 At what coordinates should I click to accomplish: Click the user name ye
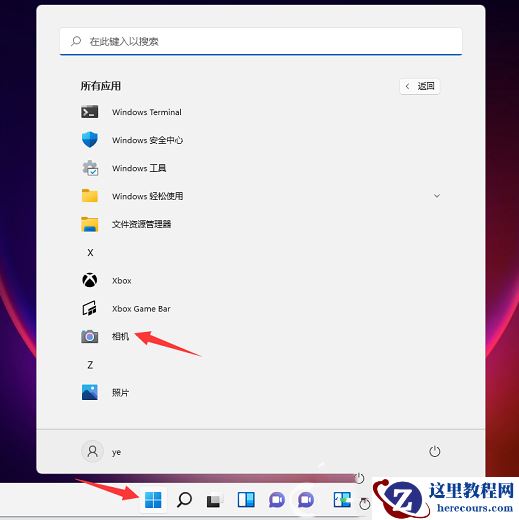pyautogui.click(x=116, y=452)
